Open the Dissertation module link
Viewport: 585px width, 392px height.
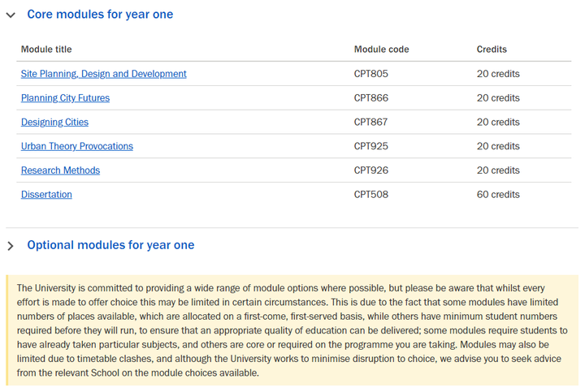(x=46, y=195)
